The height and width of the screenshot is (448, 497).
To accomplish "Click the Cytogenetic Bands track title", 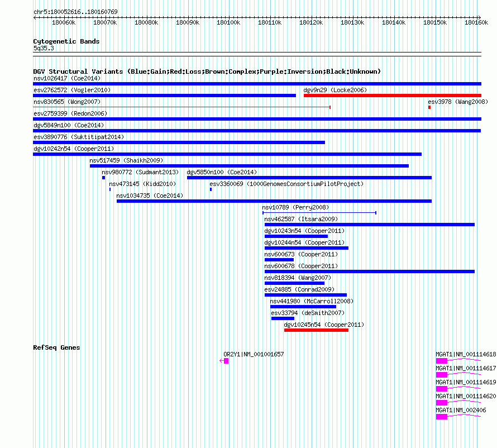I will tap(66, 41).
